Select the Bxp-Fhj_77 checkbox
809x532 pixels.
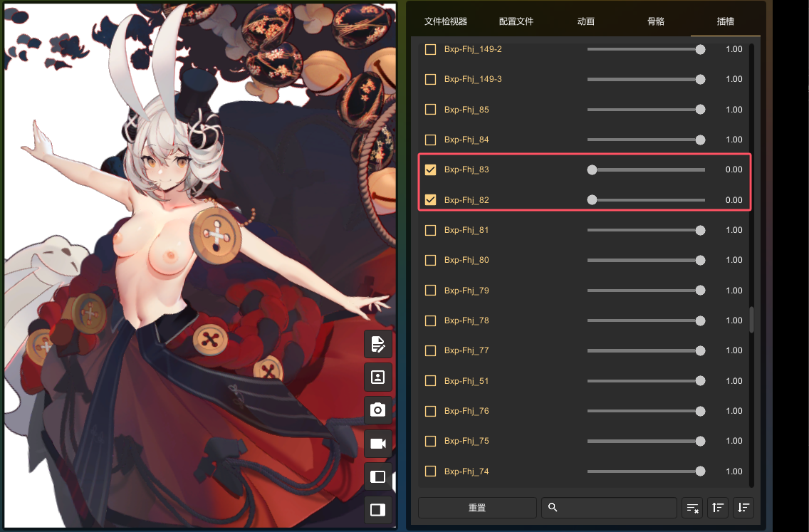(x=430, y=350)
